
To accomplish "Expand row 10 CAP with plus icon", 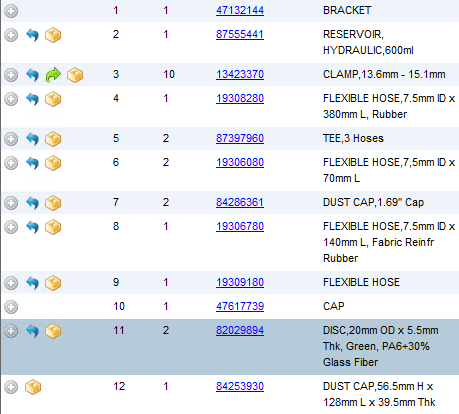I will point(11,307).
